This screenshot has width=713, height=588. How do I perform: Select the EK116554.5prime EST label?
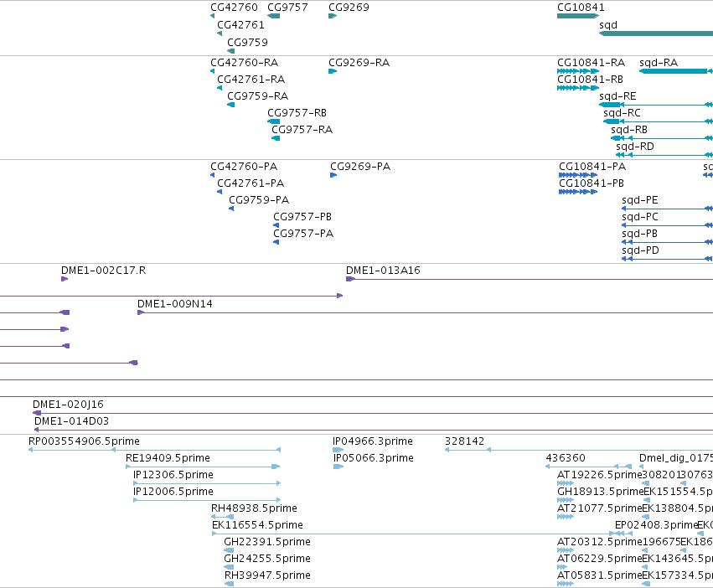pyautogui.click(x=257, y=525)
